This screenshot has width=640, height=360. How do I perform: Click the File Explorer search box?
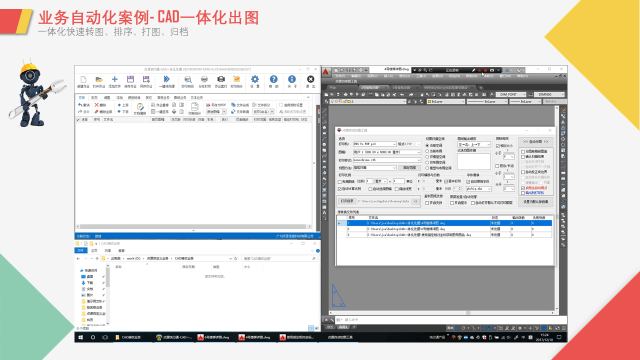pos(279,258)
